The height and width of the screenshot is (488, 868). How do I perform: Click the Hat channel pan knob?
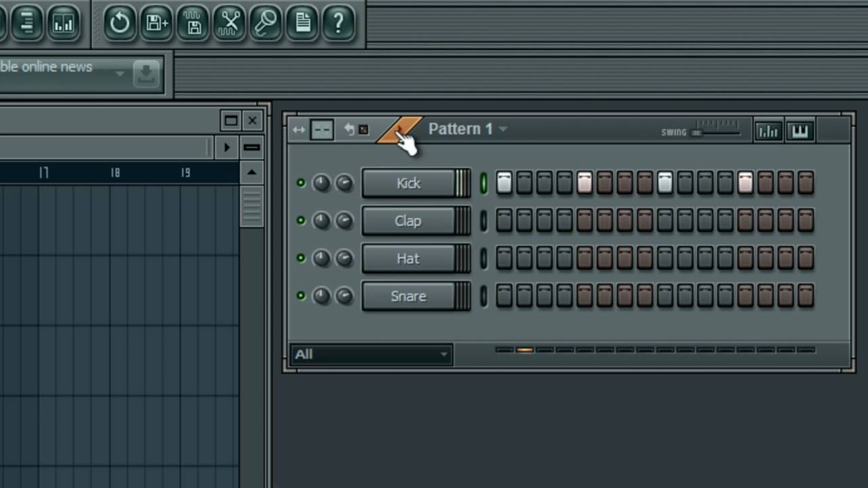[321, 258]
